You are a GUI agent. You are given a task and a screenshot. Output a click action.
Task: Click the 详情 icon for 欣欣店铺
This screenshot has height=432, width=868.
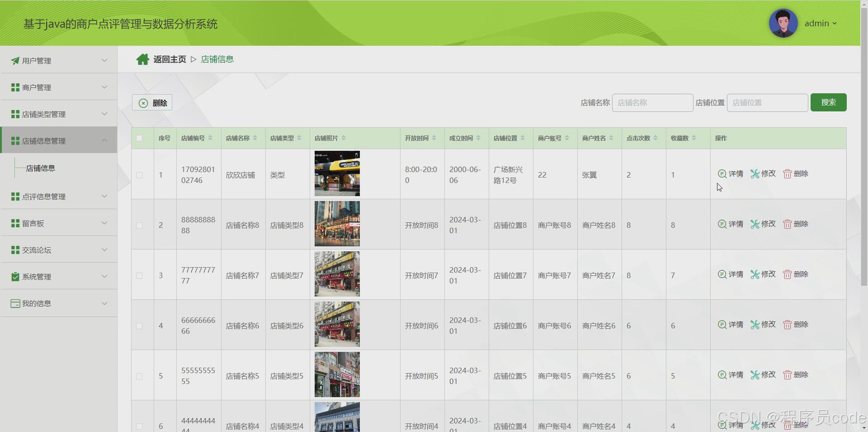tap(722, 174)
